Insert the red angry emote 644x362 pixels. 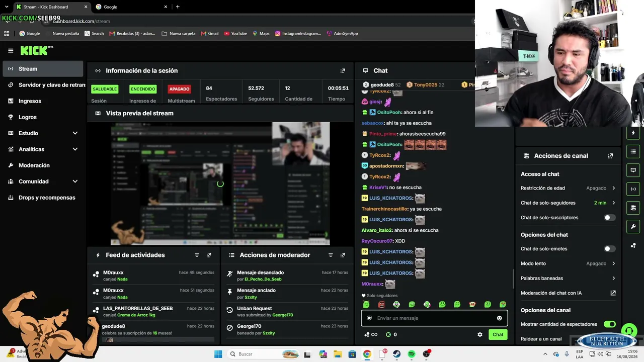(381, 305)
